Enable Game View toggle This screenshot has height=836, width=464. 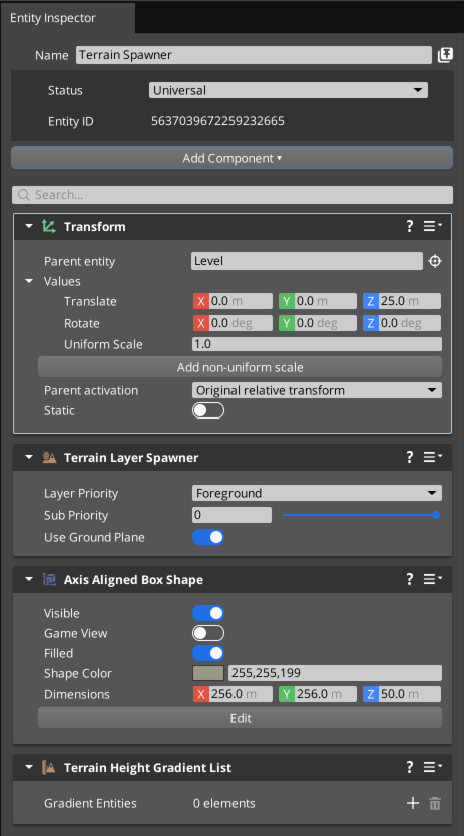click(x=208, y=633)
